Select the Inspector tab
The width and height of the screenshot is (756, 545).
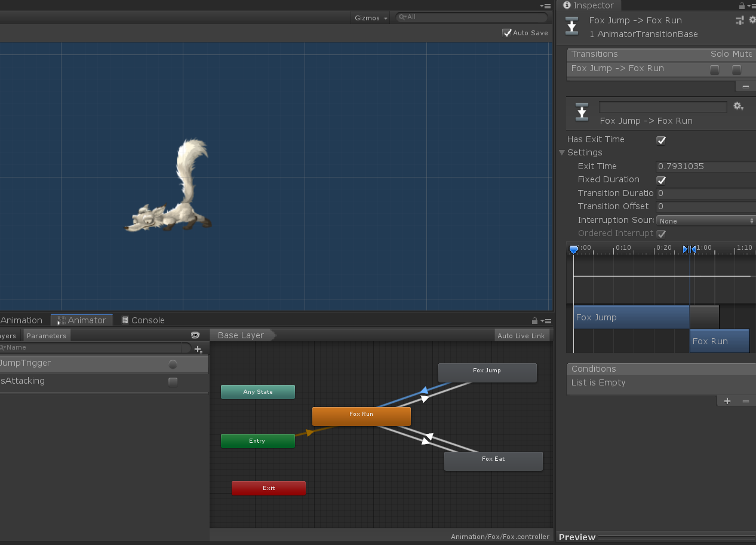tap(589, 5)
